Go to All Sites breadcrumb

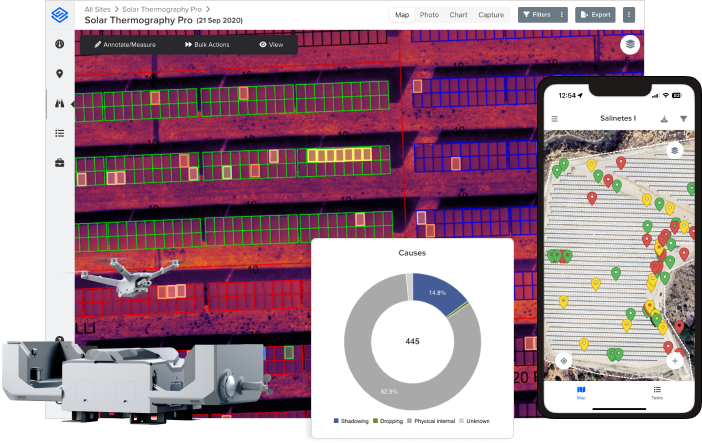click(97, 9)
